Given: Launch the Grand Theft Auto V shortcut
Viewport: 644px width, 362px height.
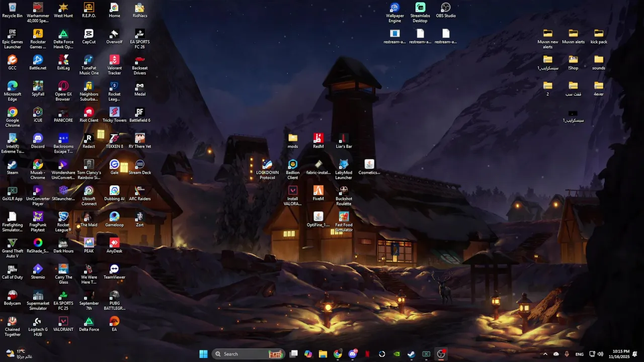Looking at the screenshot, I should (13, 248).
